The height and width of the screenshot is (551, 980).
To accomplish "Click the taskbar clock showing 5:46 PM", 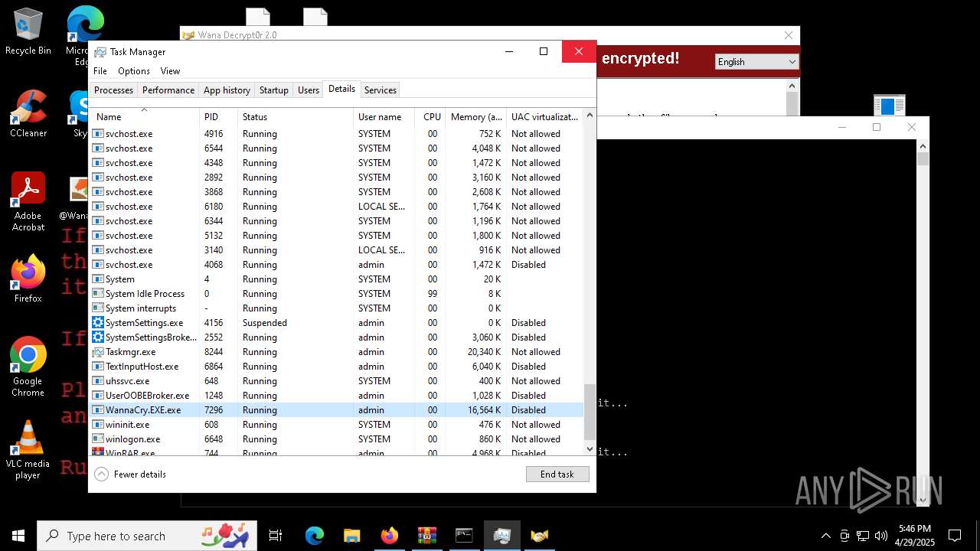I will 914,536.
